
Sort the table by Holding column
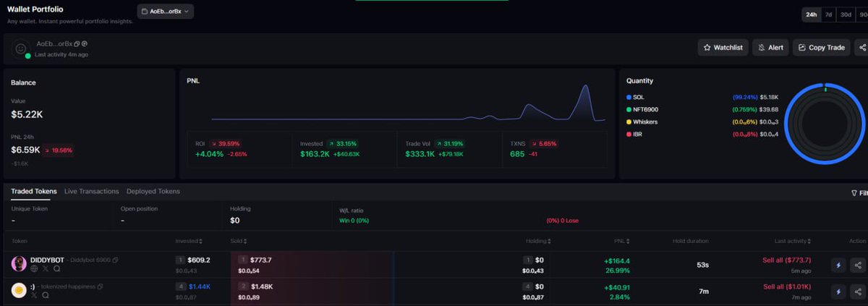(x=538, y=241)
